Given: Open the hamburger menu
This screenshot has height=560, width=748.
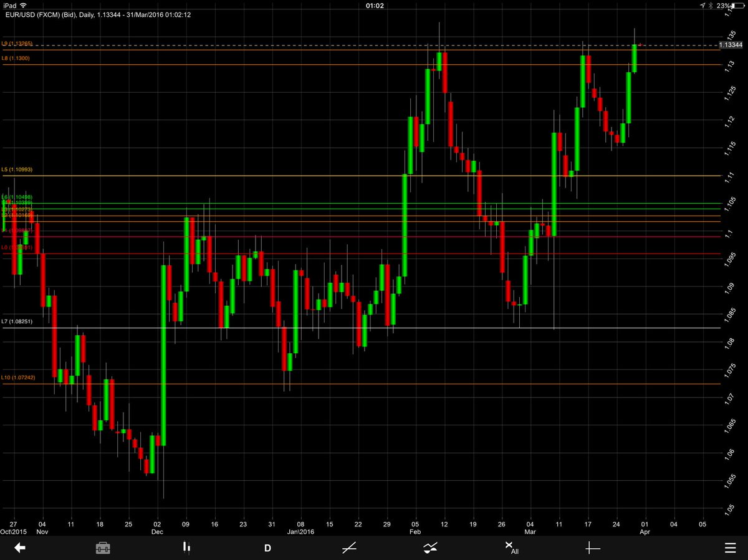Looking at the screenshot, I should click(x=732, y=548).
